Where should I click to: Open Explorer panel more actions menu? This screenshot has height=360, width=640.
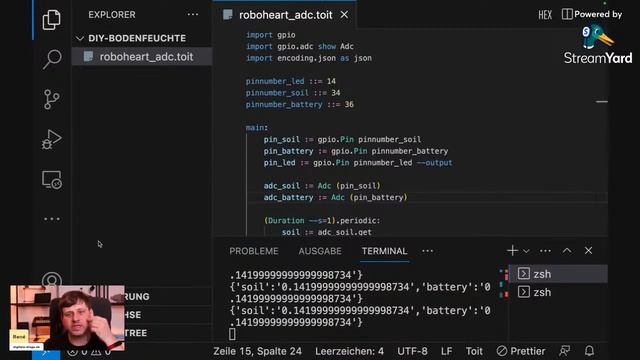(193, 15)
